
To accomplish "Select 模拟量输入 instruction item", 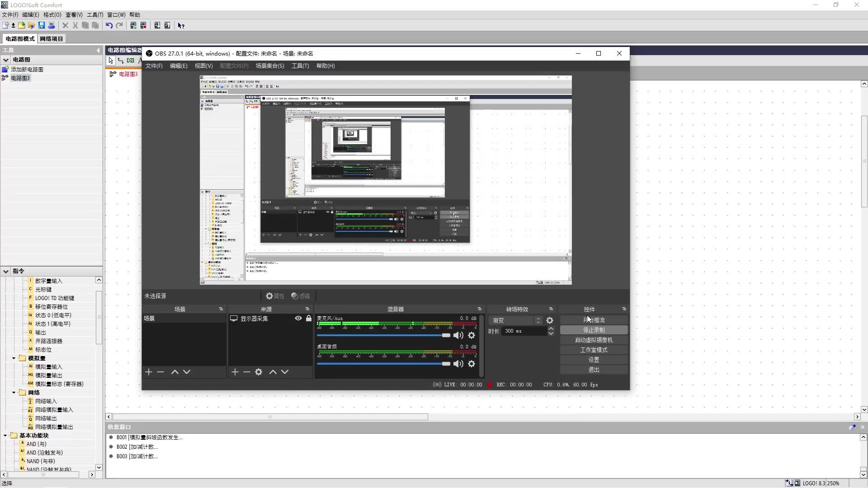I will point(49,367).
